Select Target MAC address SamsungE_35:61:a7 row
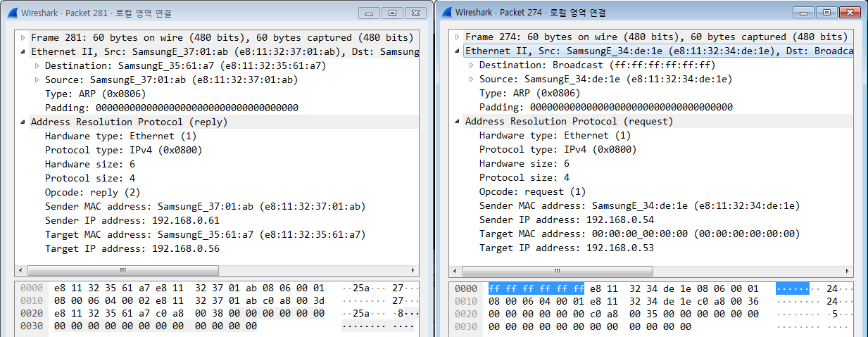 [205, 234]
